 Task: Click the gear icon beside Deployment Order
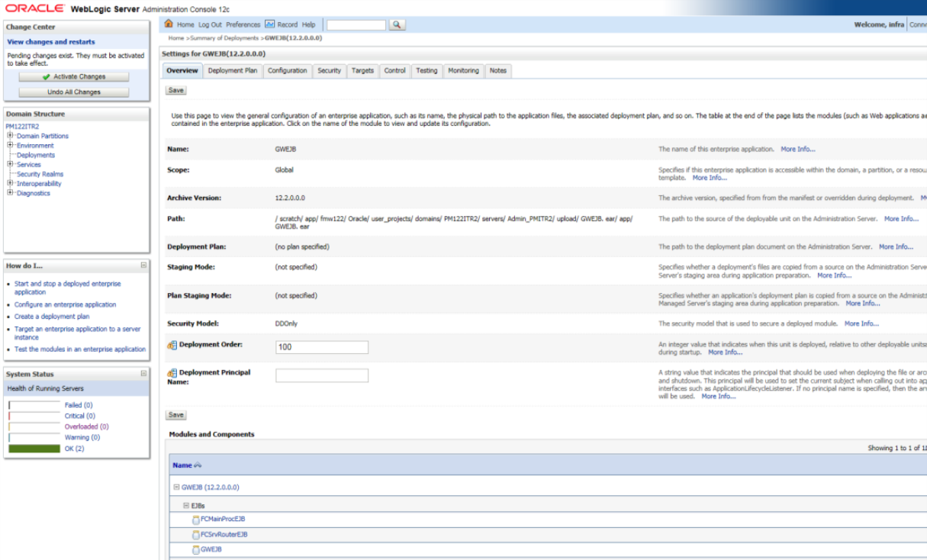(x=172, y=346)
